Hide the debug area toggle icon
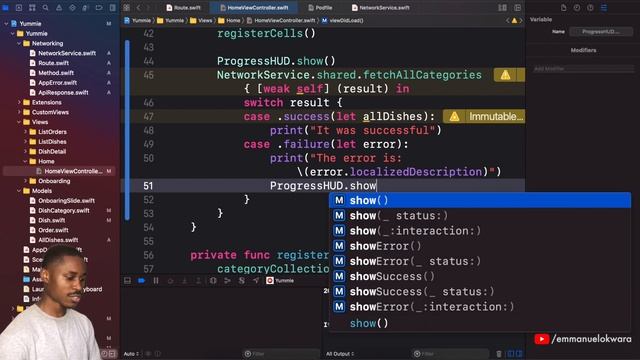Image resolution: width=640 pixels, height=360 pixels. click(127, 281)
